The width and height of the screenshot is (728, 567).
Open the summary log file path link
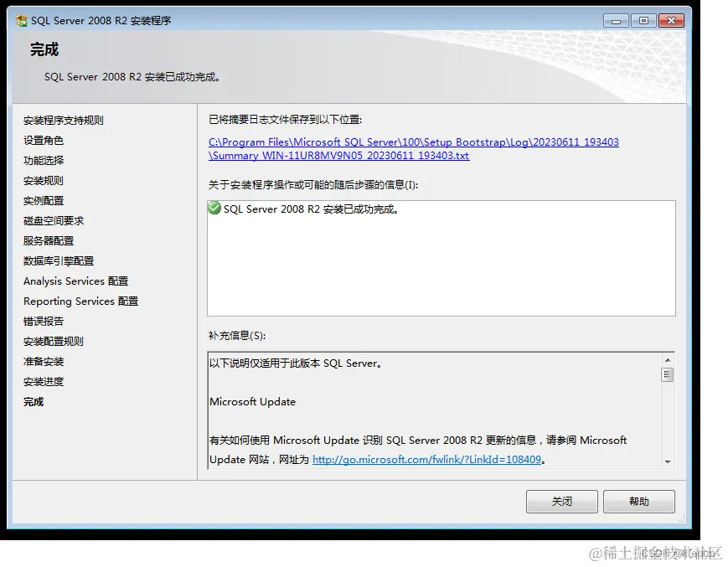click(x=414, y=148)
